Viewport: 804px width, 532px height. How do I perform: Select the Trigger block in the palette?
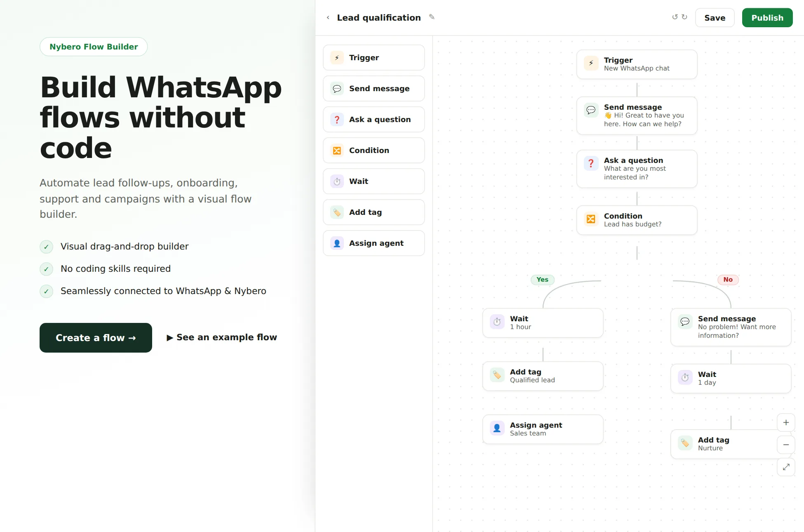374,58
